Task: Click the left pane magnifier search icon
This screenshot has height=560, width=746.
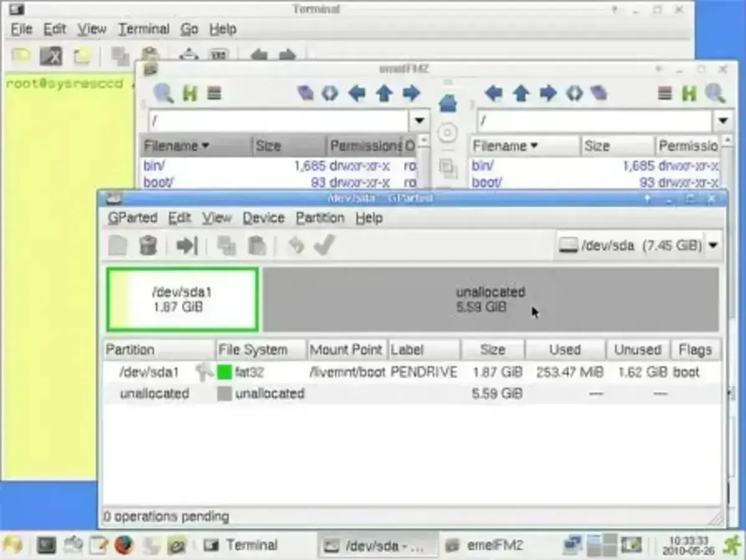Action: click(163, 94)
